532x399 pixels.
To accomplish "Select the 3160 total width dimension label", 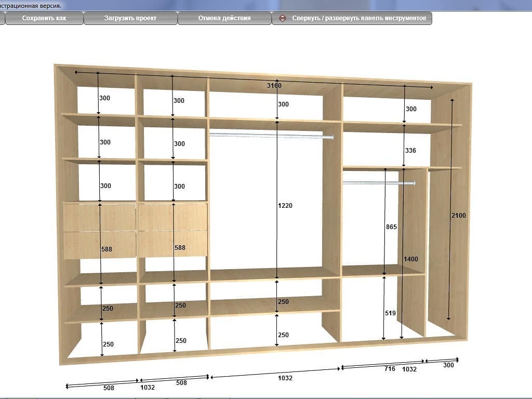I will pos(274,85).
